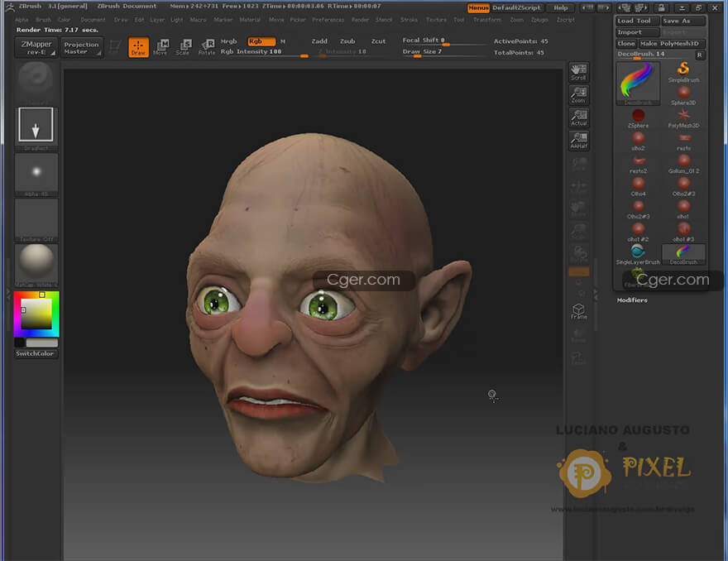
Task: Click the Scroll canvas navigation icon
Action: pos(579,72)
